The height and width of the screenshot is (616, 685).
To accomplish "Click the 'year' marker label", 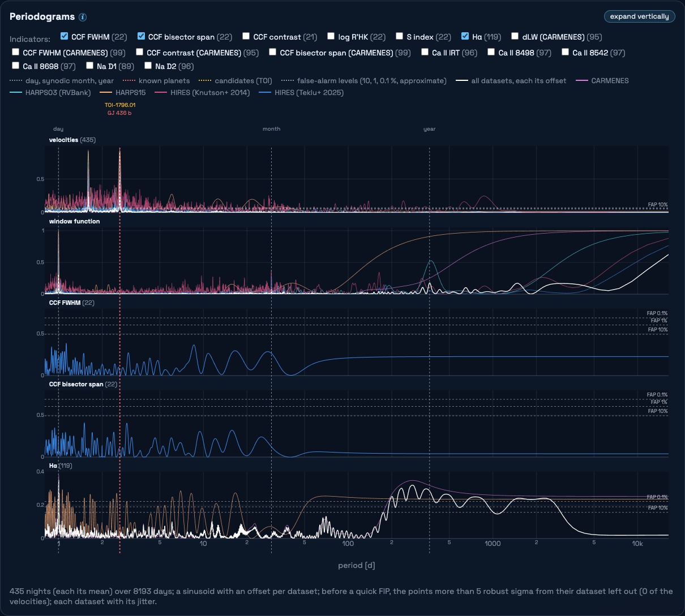I will [430, 129].
